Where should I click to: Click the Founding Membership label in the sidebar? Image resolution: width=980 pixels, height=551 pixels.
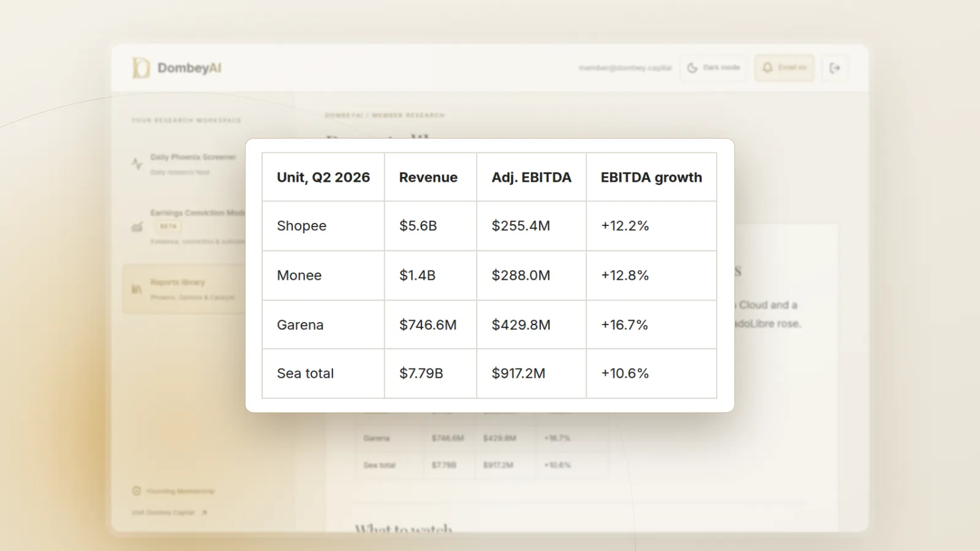tap(180, 491)
